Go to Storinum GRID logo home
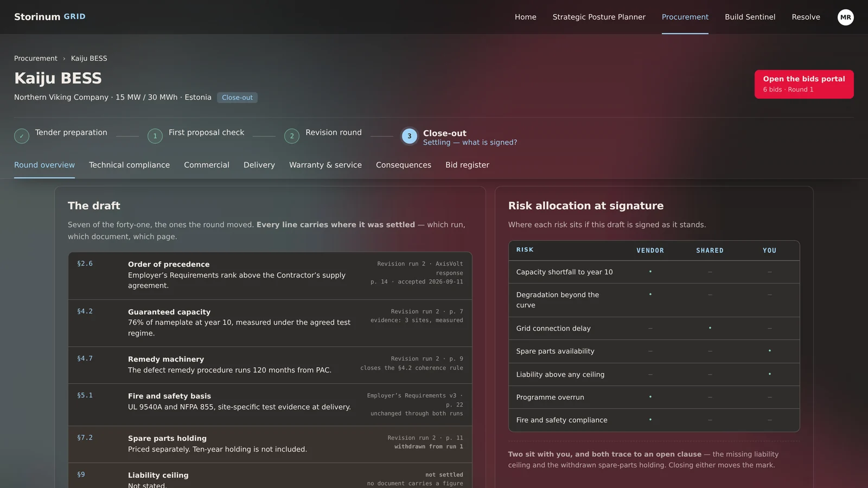The width and height of the screenshot is (868, 488). pos(50,17)
